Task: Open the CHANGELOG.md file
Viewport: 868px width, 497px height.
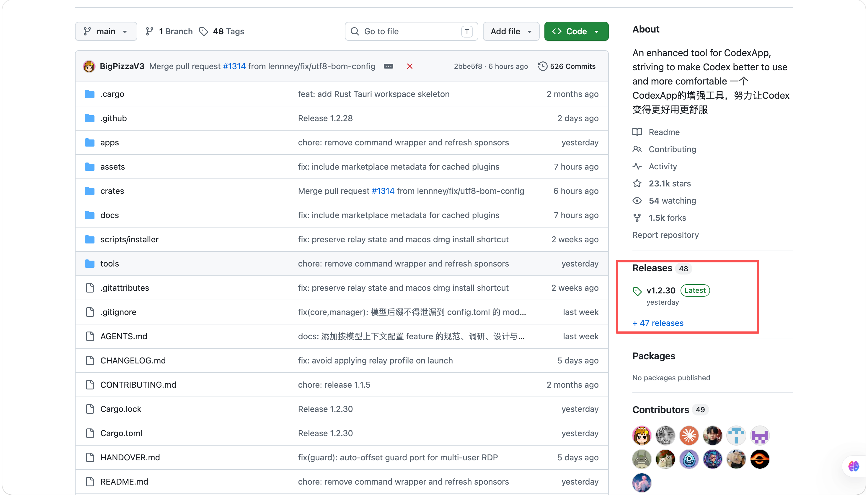Action: (x=133, y=360)
